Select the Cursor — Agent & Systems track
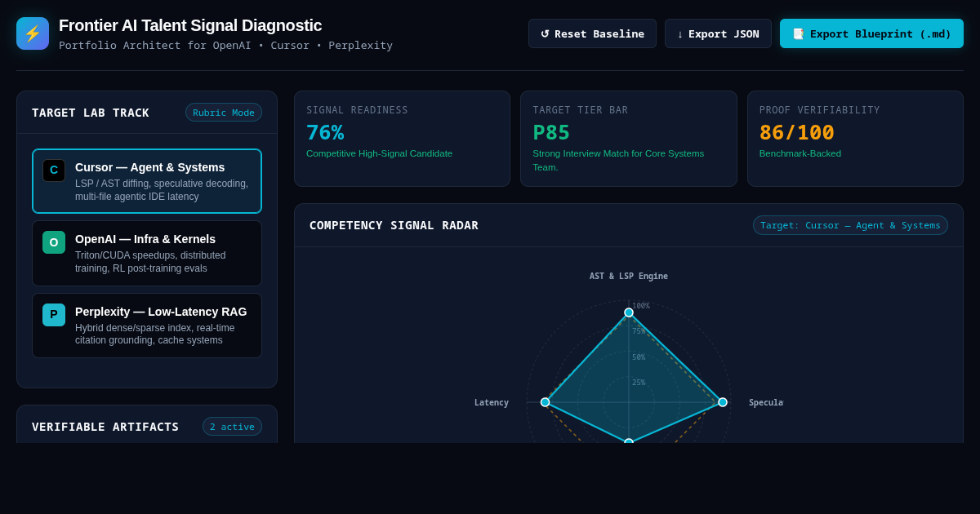 (147, 181)
